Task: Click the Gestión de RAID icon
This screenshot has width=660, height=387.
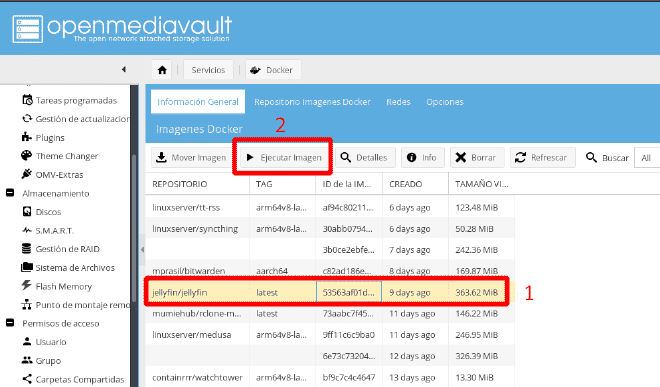Action: 27,249
